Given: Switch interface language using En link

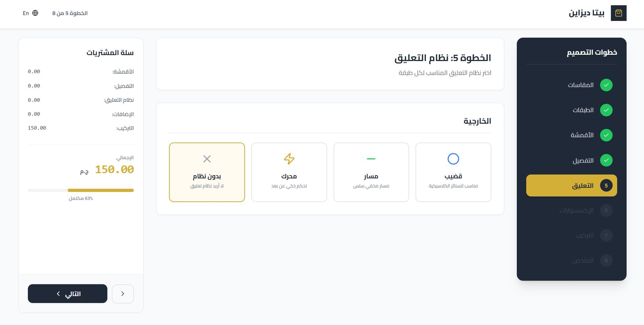Looking at the screenshot, I should tap(25, 13).
